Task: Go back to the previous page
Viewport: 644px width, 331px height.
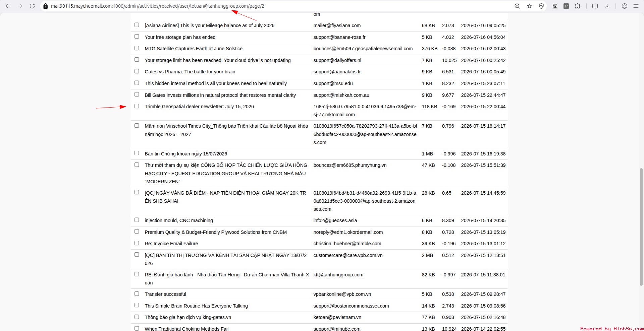Action: click(8, 6)
